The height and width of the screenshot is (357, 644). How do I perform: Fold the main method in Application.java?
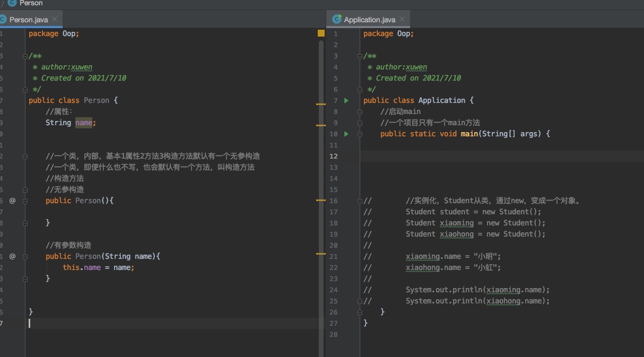pos(360,134)
